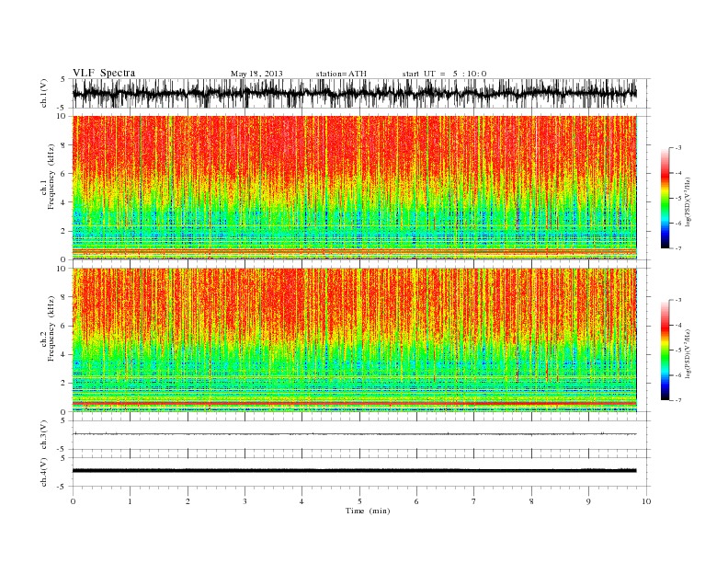Click the '6' tick on ch.2 frequency axis
Viewport: 728px width, 563px height.
coord(64,326)
